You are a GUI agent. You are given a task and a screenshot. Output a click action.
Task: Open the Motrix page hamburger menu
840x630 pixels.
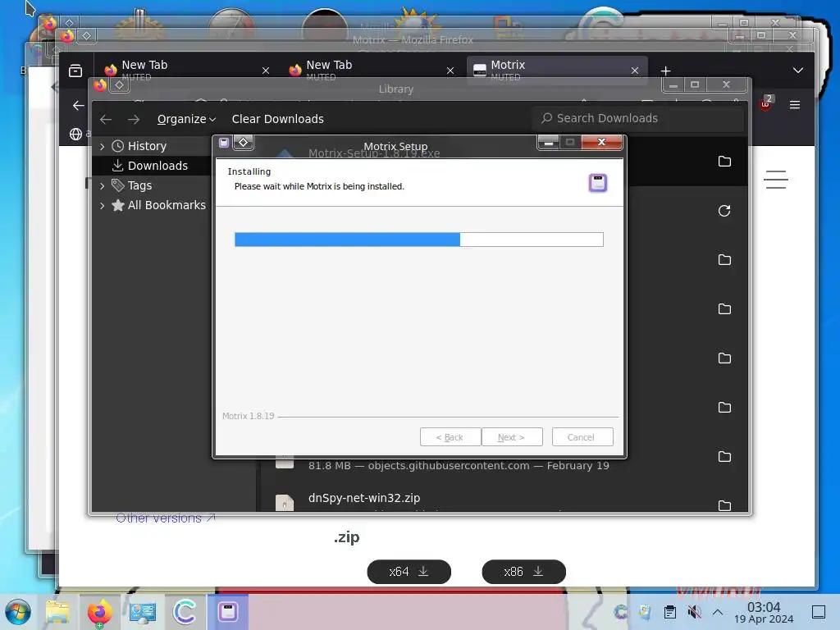(775, 180)
